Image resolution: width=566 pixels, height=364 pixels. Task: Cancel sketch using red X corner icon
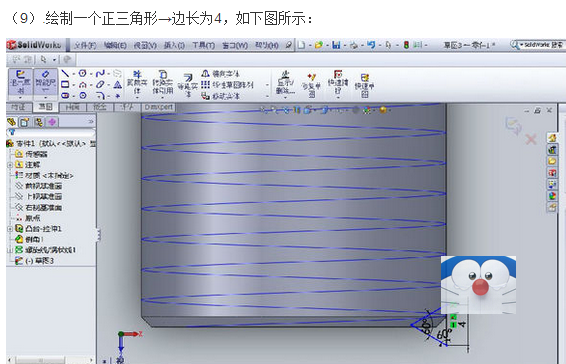[x=531, y=139]
